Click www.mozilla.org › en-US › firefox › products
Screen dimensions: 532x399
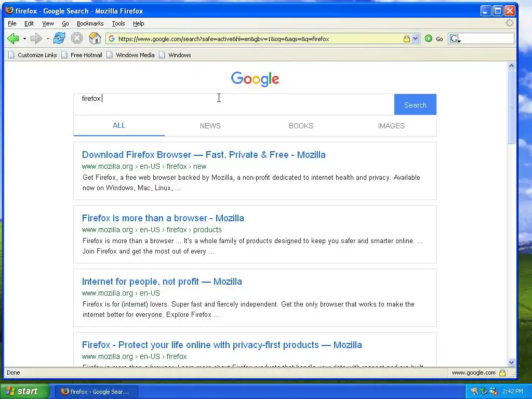152,230
